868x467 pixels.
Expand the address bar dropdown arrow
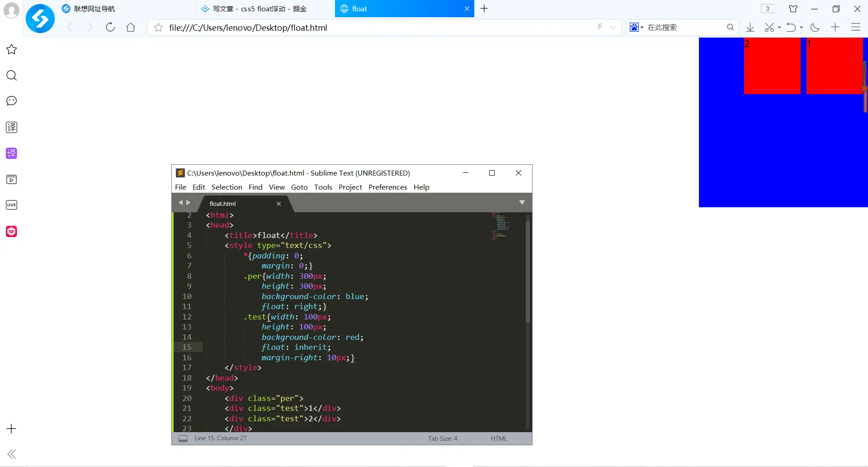(x=613, y=27)
